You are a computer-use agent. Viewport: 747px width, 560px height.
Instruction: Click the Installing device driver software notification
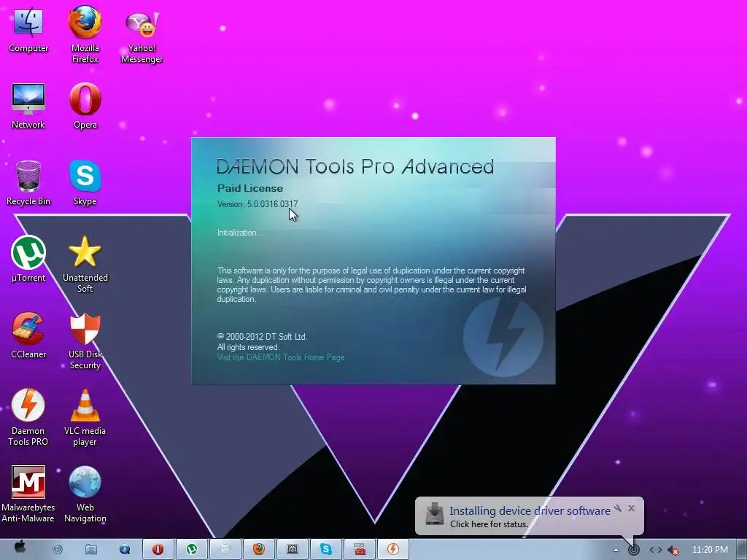coord(530,511)
